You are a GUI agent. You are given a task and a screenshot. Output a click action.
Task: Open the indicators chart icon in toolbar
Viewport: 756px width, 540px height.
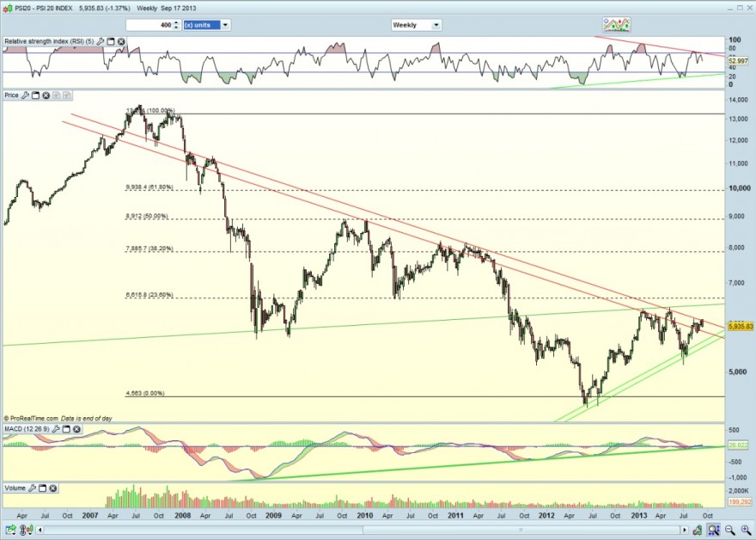[x=617, y=24]
